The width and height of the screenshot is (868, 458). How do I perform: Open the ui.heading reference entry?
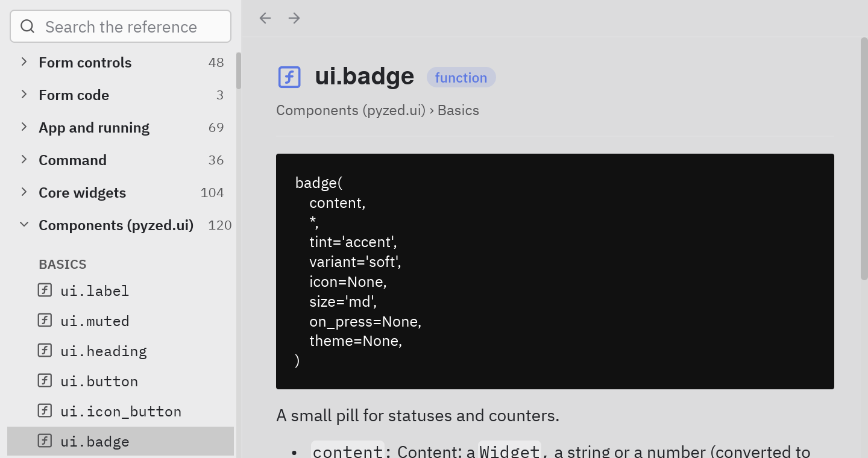pos(121,351)
